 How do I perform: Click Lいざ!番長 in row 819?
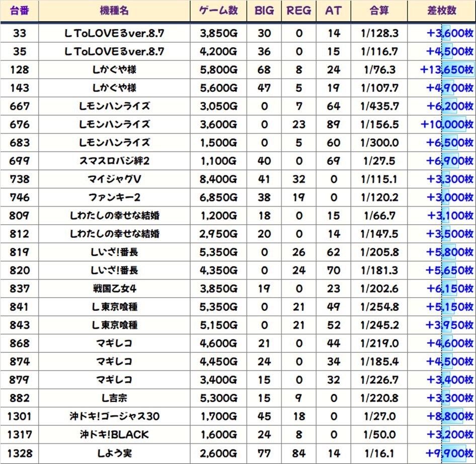(x=114, y=252)
